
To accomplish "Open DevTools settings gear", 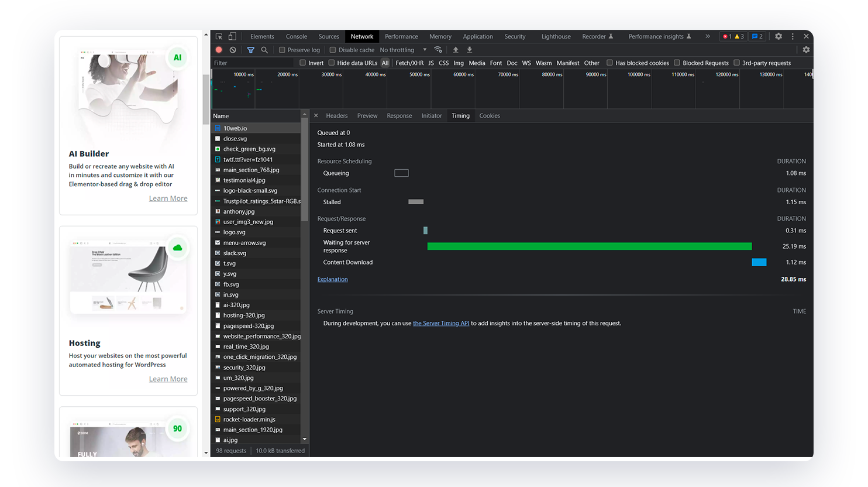I will (779, 36).
